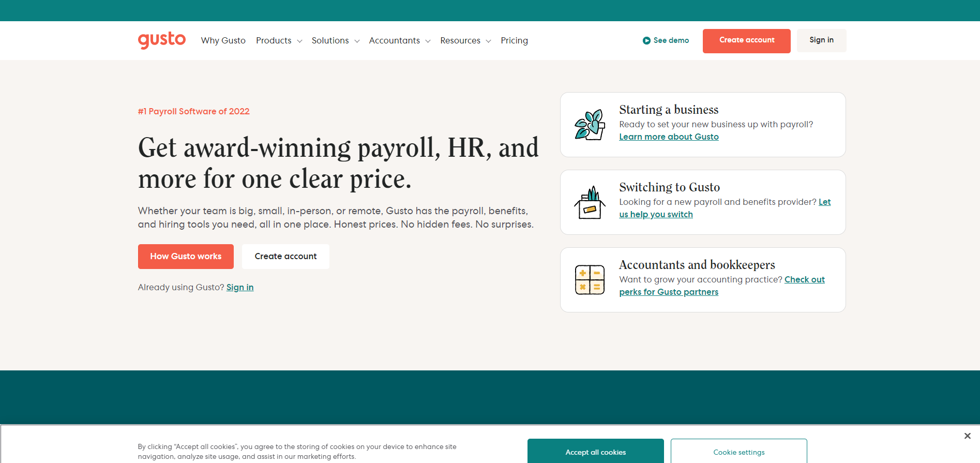Click the calculator icon for Accountants and bookkeepers
The width and height of the screenshot is (980, 463).
click(590, 280)
